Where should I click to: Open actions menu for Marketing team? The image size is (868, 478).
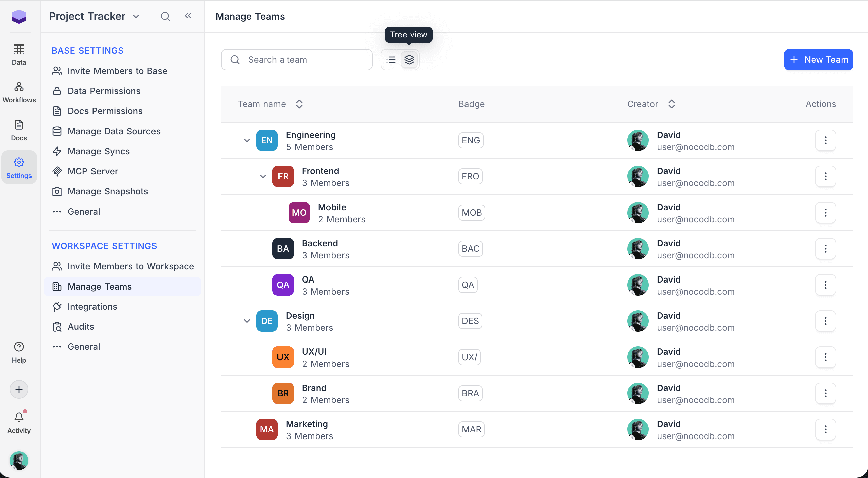(825, 429)
